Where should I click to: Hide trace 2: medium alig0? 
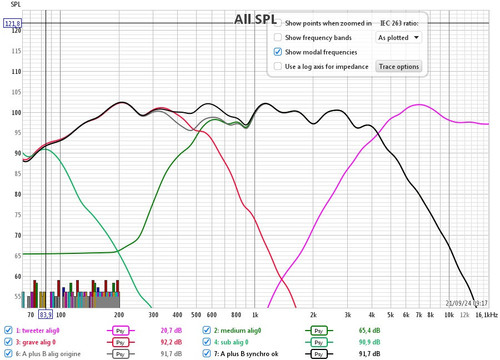[x=207, y=330]
